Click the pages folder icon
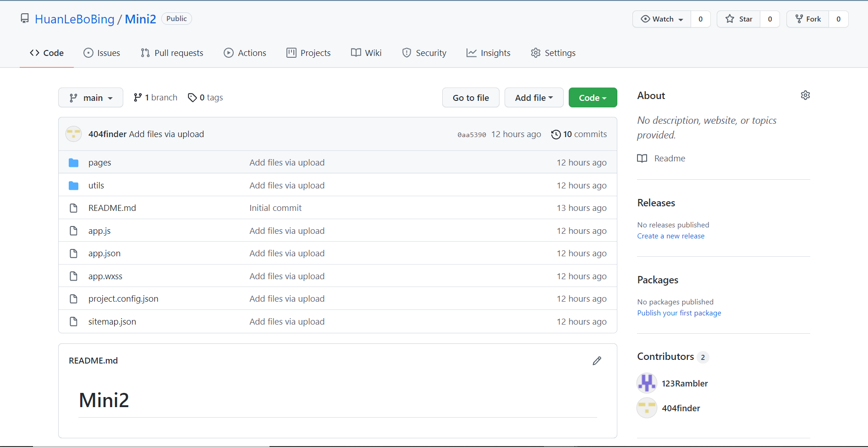The width and height of the screenshot is (868, 447). point(73,163)
